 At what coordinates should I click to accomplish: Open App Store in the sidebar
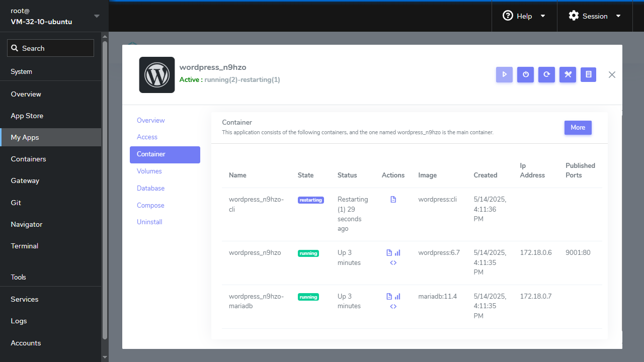tap(50, 116)
